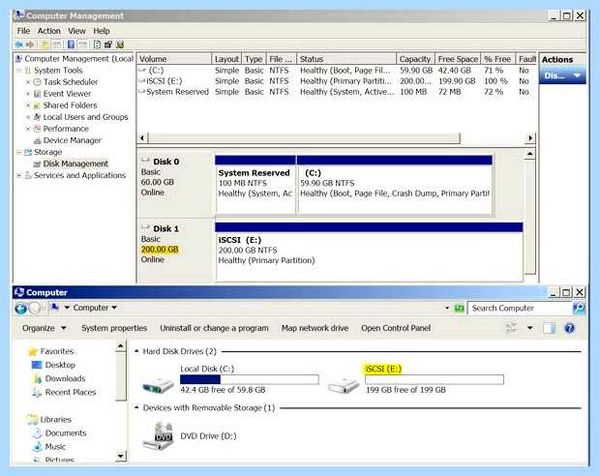
Task: Click Uninstall or change a program
Action: pyautogui.click(x=214, y=328)
